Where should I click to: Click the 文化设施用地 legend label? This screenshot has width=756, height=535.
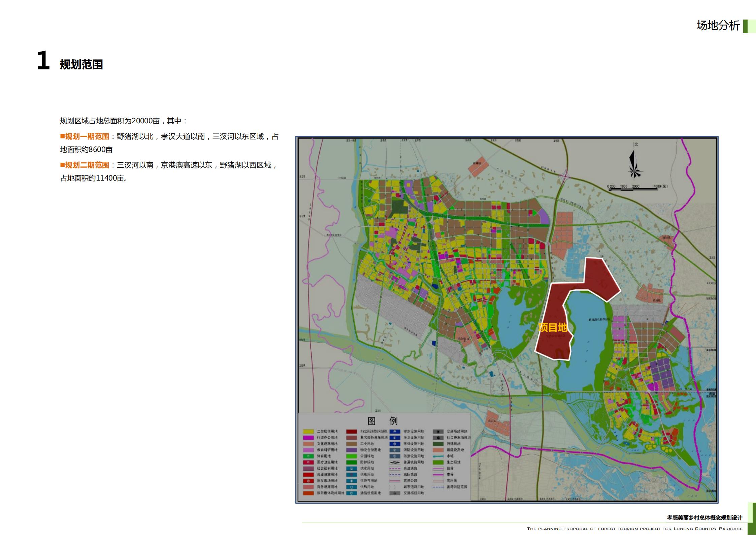[x=327, y=444]
